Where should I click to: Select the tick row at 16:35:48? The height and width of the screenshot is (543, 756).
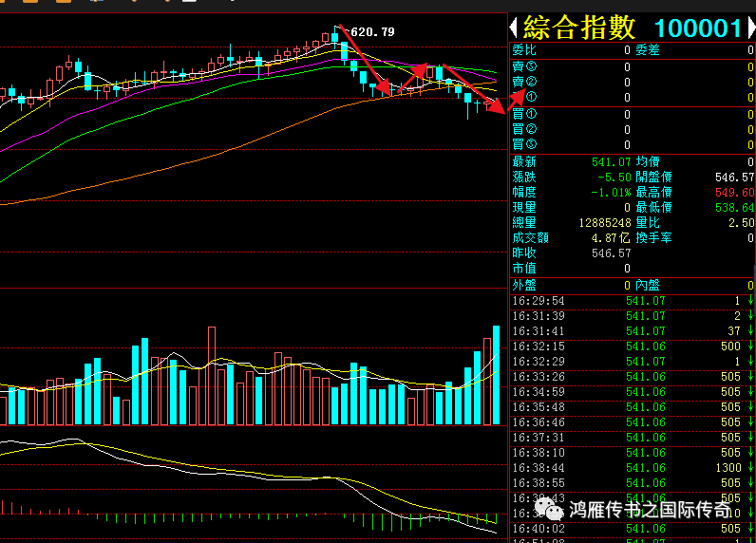pyautogui.click(x=633, y=407)
